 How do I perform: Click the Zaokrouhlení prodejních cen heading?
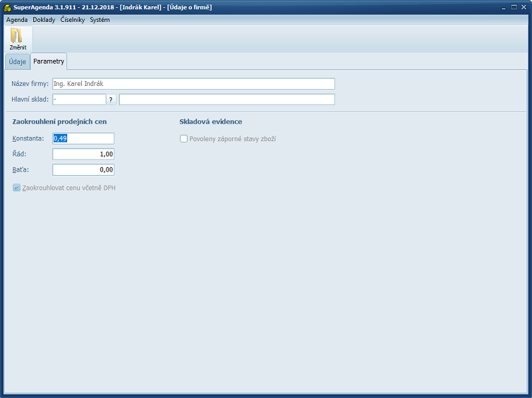[59, 122]
